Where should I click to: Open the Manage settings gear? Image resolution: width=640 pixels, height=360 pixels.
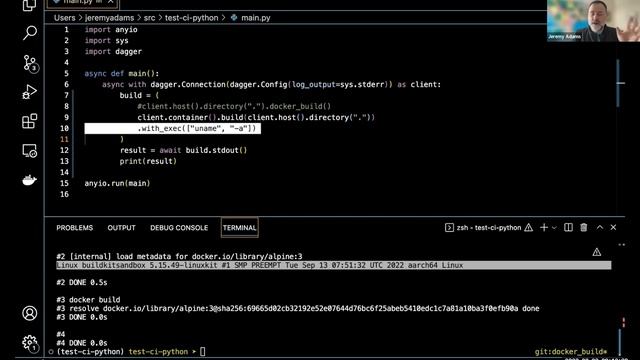30,343
